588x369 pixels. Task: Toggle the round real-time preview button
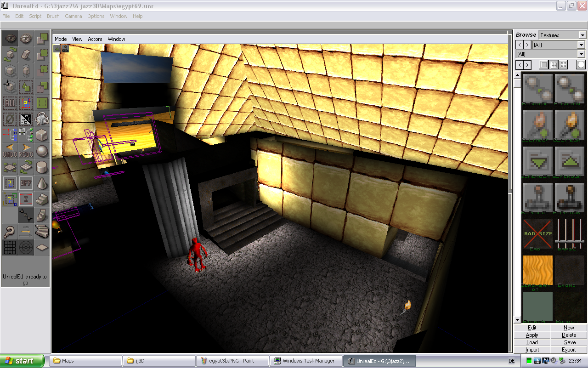pyautogui.click(x=581, y=65)
